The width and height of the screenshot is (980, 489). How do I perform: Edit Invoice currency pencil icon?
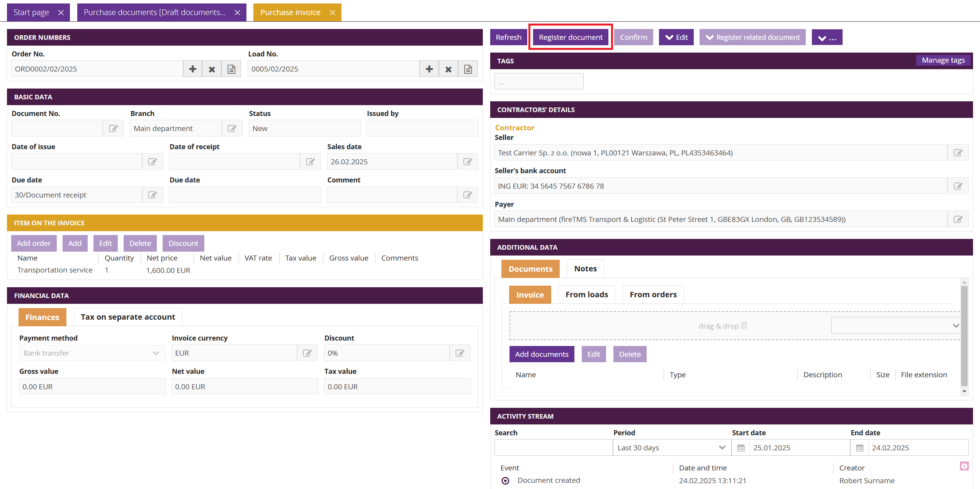click(307, 353)
